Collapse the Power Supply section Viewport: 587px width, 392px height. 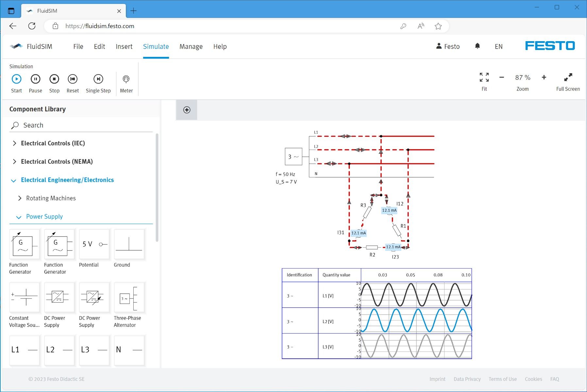coord(44,217)
